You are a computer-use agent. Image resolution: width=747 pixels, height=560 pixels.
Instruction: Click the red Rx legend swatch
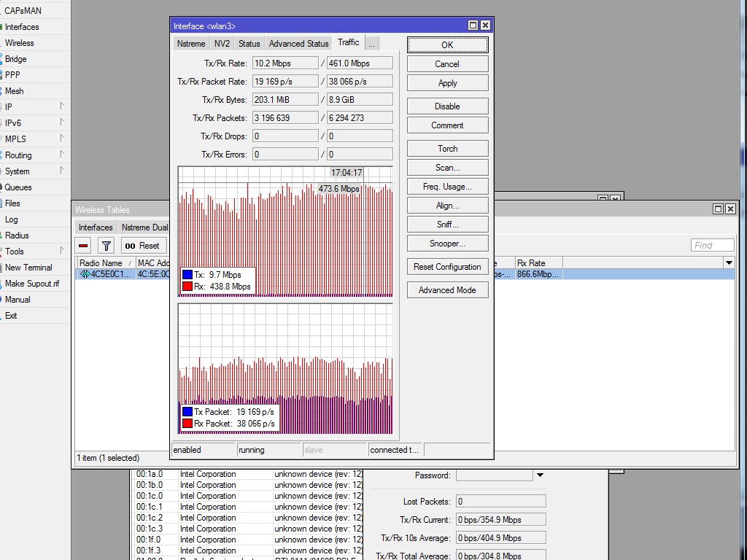[187, 286]
